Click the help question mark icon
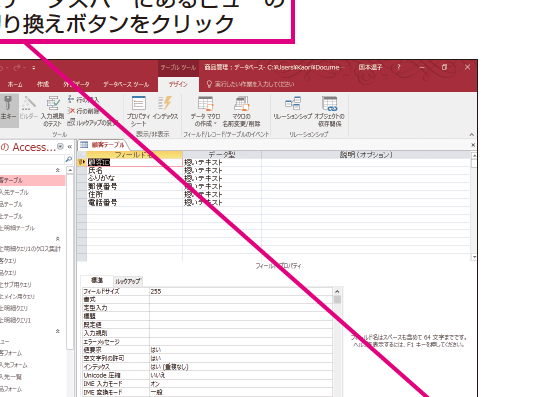The height and width of the screenshot is (397, 540). (x=399, y=67)
